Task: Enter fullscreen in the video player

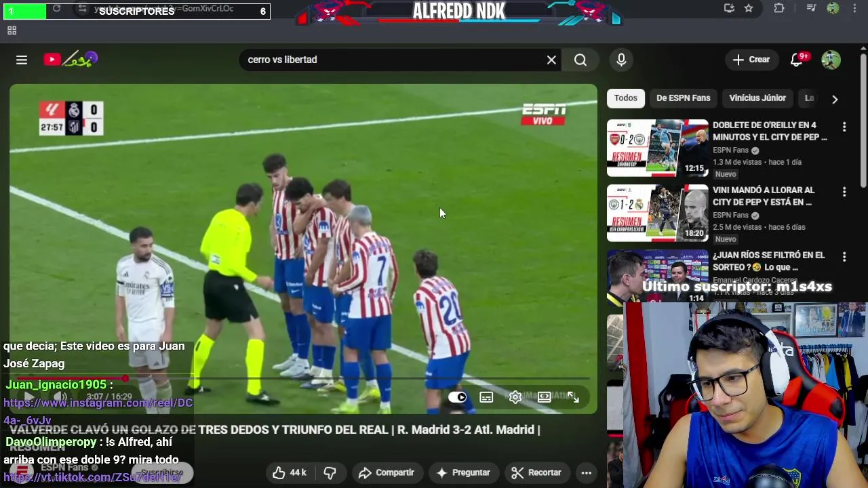Action: (574, 397)
